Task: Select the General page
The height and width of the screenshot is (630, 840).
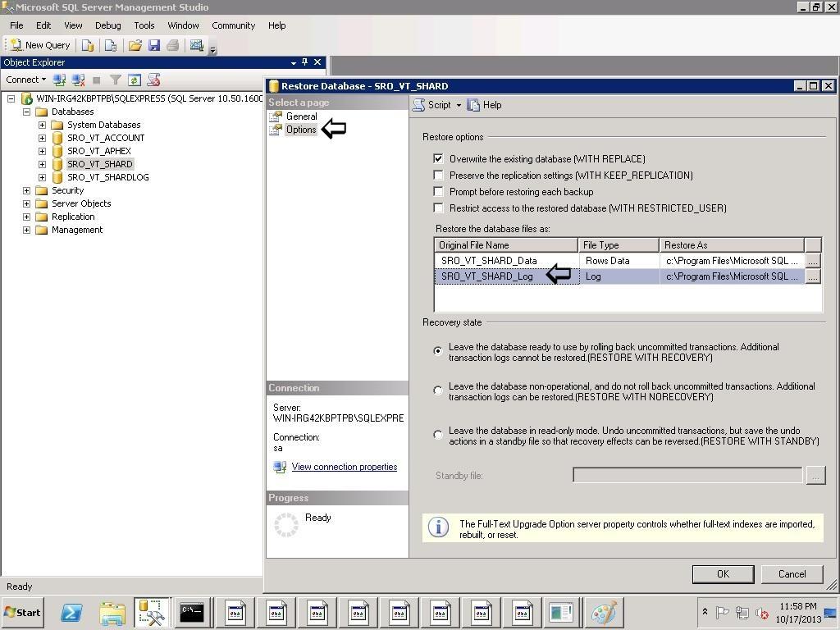Action: pos(302,116)
